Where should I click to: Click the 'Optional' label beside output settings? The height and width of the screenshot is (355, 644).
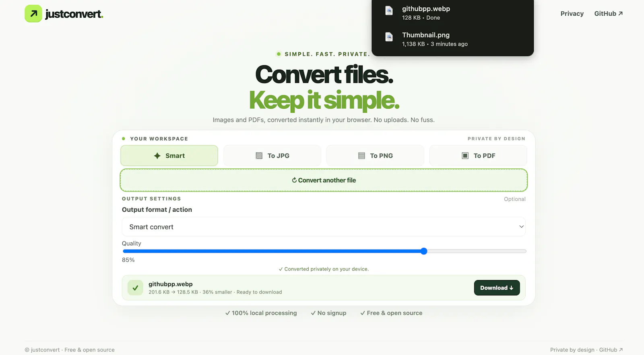click(515, 199)
